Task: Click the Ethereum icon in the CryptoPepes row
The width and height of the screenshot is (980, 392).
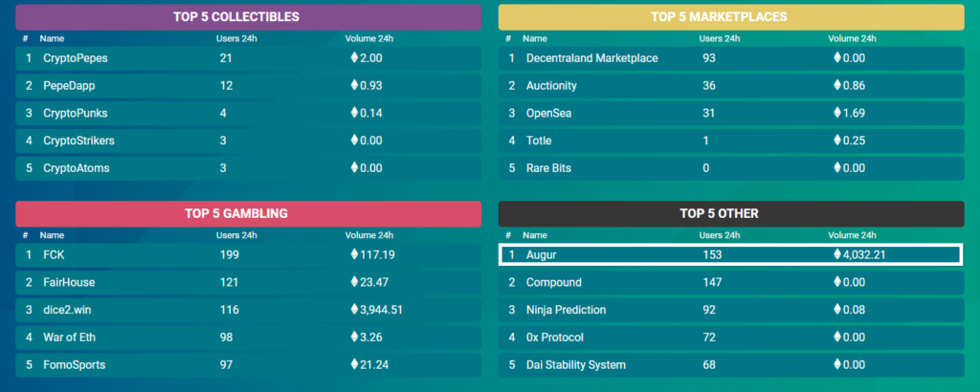Action: [x=354, y=58]
